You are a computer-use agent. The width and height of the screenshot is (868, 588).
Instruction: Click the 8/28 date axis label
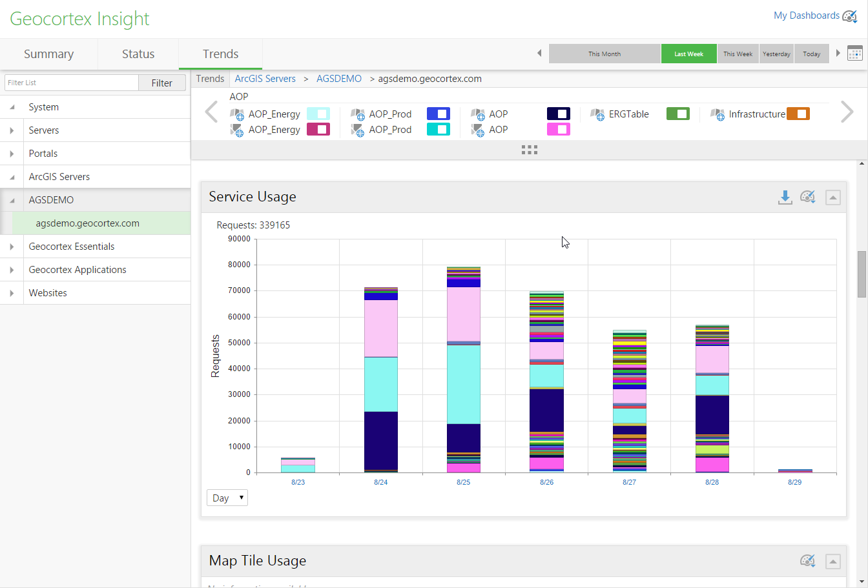[x=712, y=482]
